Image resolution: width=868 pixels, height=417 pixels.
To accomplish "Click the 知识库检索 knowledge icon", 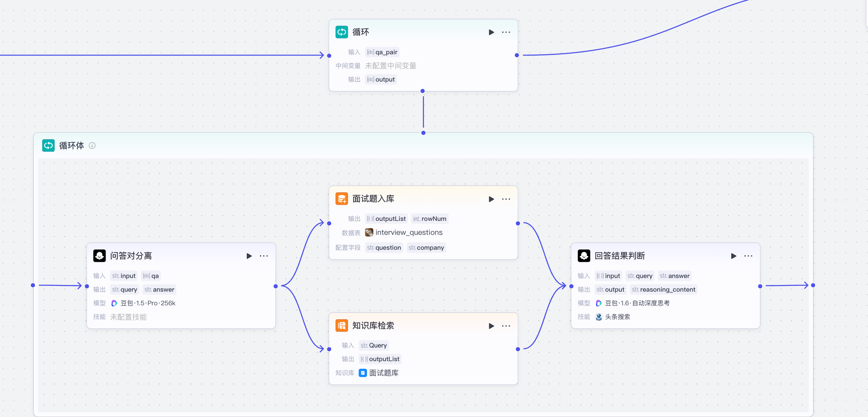I will click(x=341, y=326).
